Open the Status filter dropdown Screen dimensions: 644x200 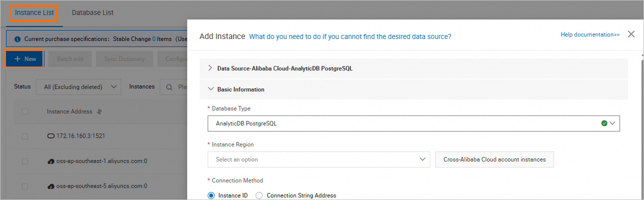tap(78, 87)
